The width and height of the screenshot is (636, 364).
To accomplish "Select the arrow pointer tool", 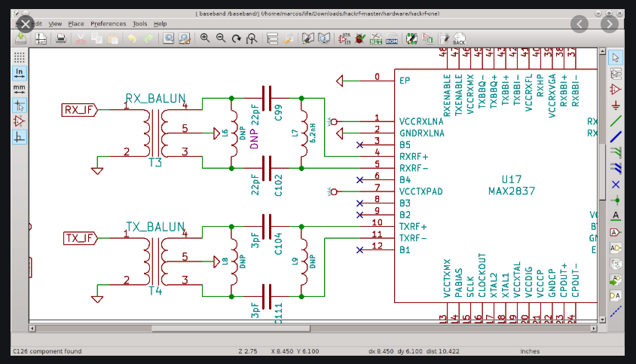I will pyautogui.click(x=616, y=57).
